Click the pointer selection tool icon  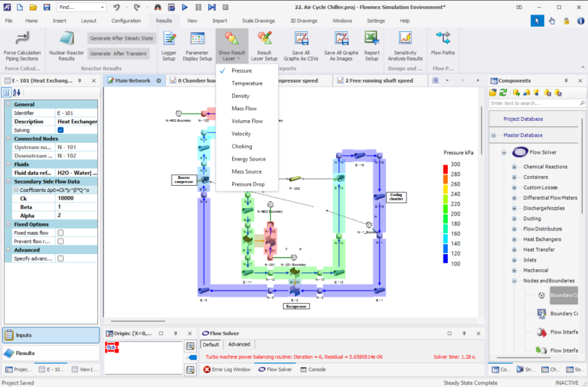(x=537, y=21)
